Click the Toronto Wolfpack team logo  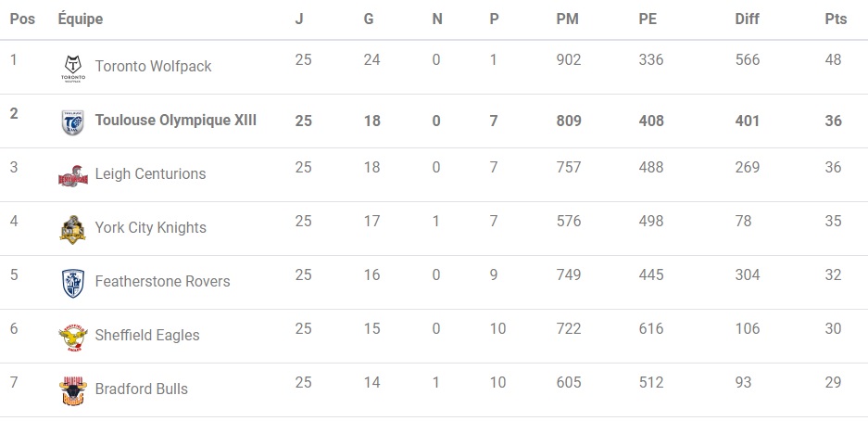click(72, 67)
